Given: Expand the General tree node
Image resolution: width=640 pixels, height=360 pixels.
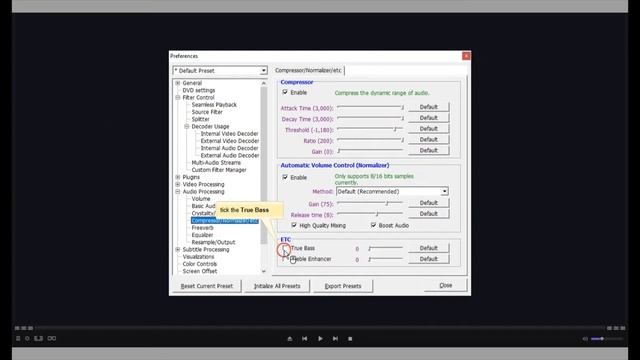Looking at the screenshot, I should pyautogui.click(x=178, y=83).
